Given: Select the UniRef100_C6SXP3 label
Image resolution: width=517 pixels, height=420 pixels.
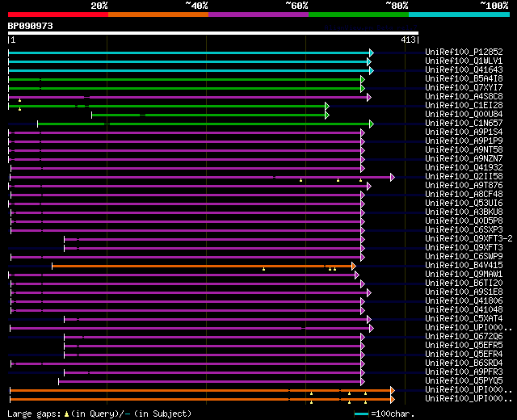Looking at the screenshot, I should click(x=464, y=229).
